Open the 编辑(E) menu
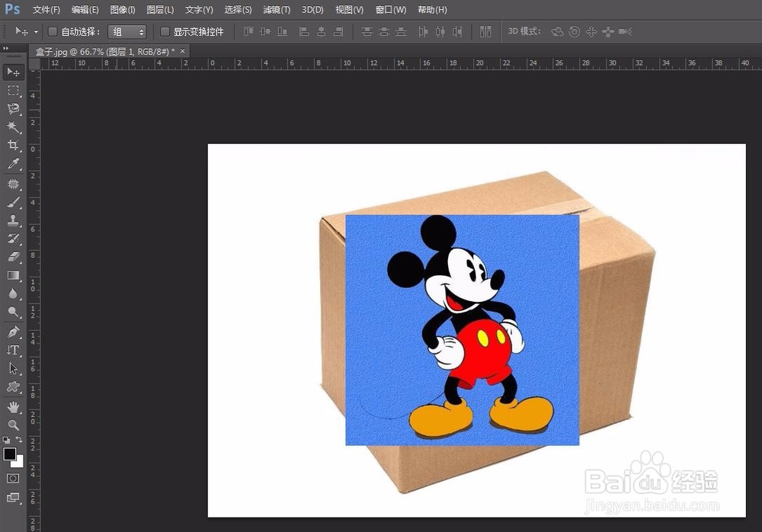762x532 pixels. 85,10
